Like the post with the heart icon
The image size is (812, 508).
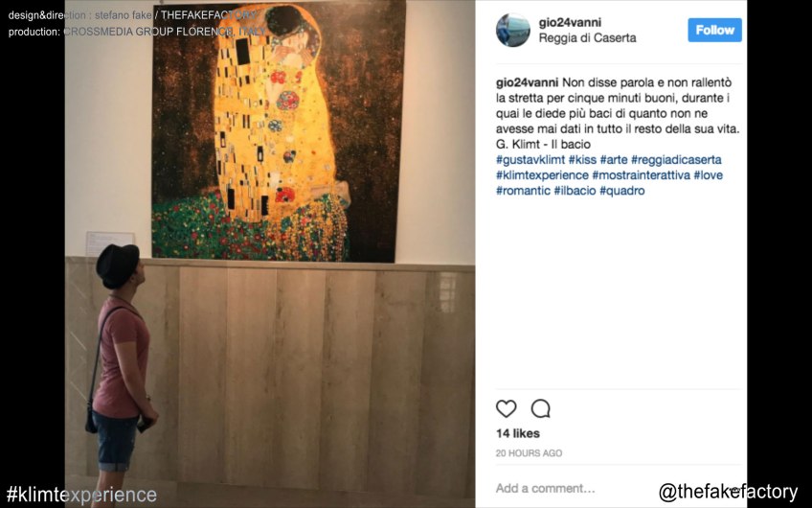(506, 409)
